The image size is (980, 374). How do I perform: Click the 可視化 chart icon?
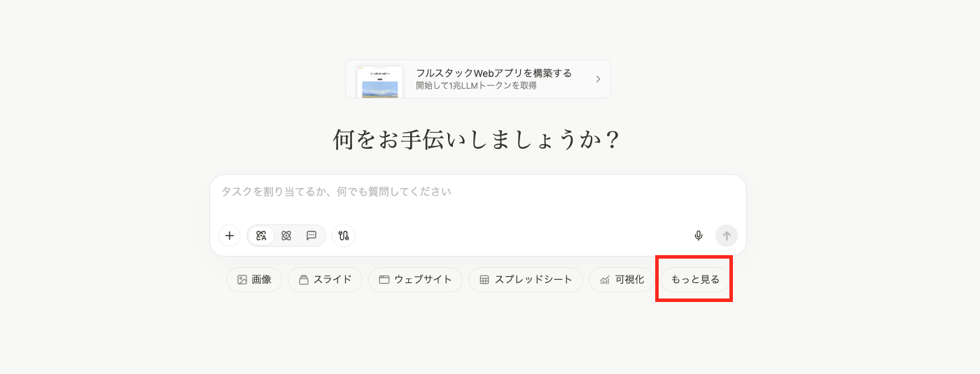[605, 280]
